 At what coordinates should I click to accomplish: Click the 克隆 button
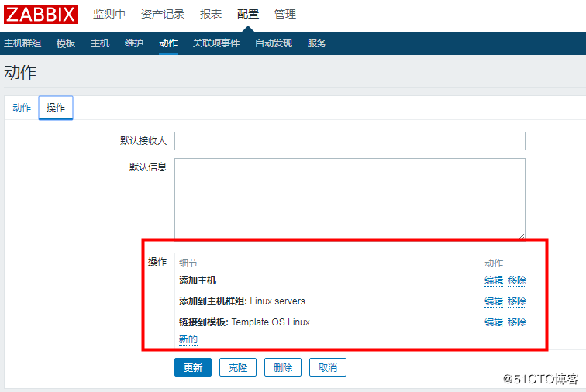coord(238,367)
